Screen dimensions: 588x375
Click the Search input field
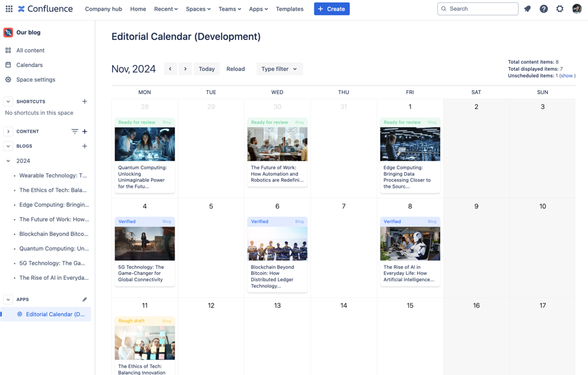pos(478,9)
